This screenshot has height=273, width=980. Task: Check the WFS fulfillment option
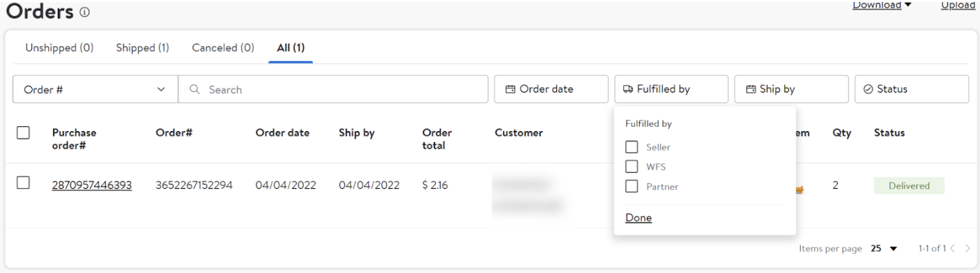click(631, 166)
